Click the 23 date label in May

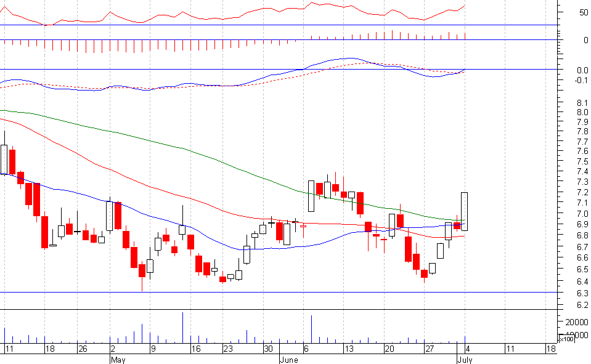228,349
